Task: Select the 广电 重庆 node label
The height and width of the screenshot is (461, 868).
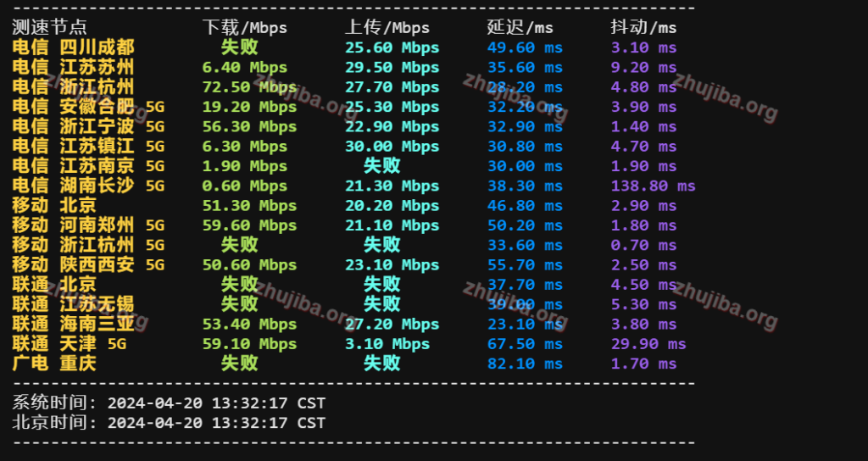Action: [54, 364]
